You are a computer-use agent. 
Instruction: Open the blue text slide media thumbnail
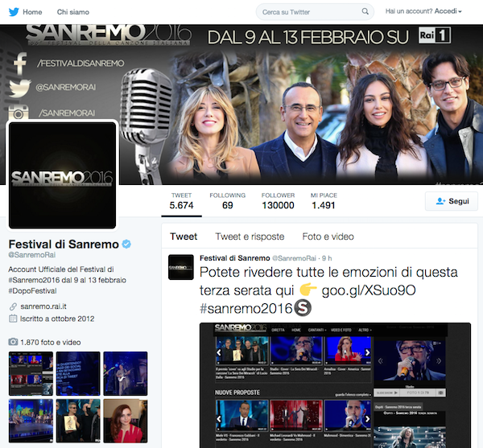pyautogui.click(x=78, y=373)
